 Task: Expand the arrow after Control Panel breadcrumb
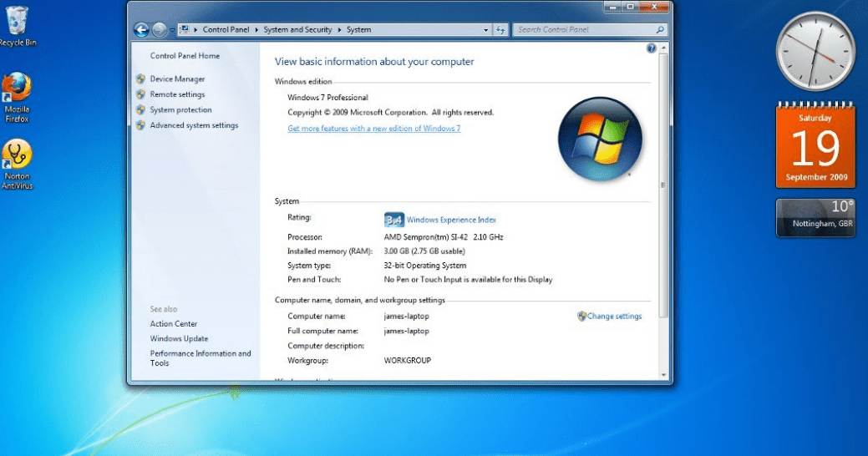pos(256,30)
